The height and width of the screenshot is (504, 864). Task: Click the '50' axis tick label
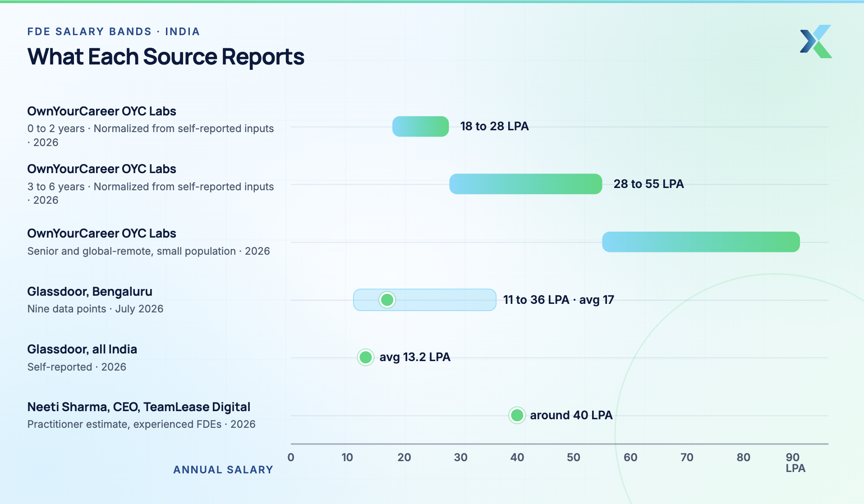574,458
